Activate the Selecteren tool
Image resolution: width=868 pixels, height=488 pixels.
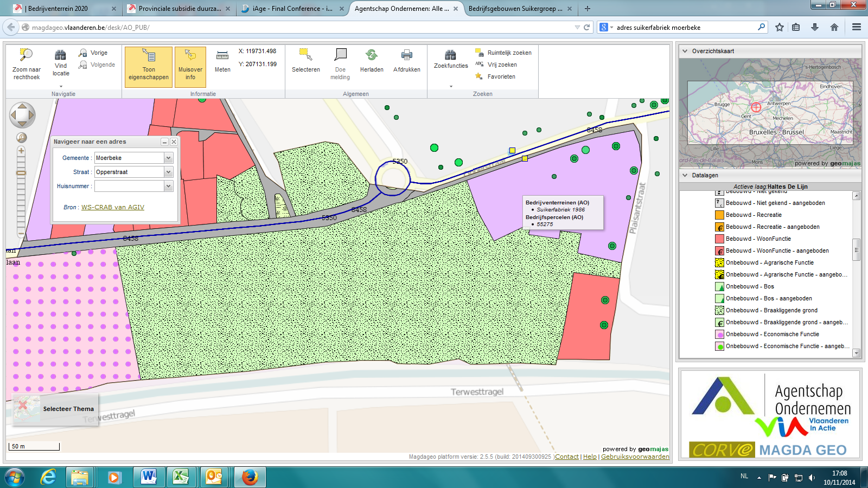pos(306,61)
